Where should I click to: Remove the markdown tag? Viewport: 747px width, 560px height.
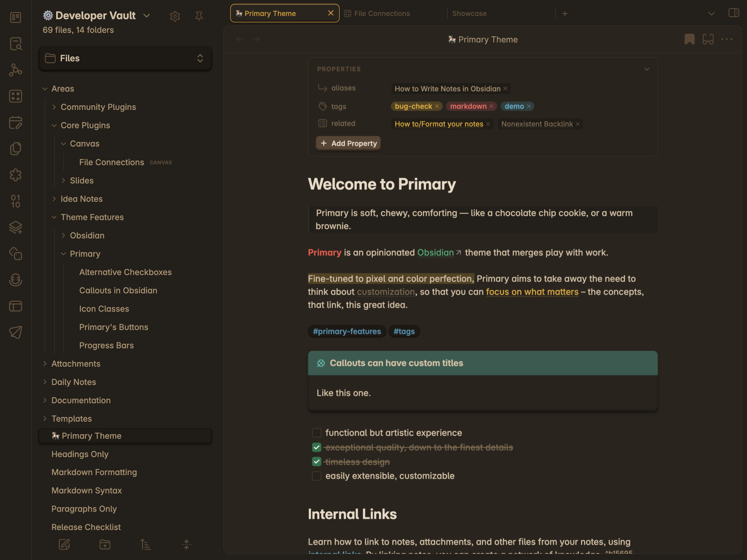click(x=491, y=106)
